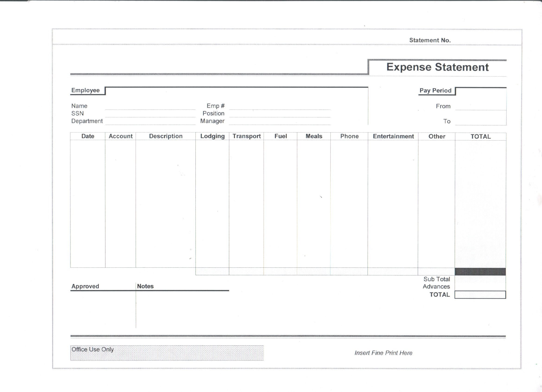The height and width of the screenshot is (392, 542).
Task: Click the Notes section heading
Action: pos(145,286)
